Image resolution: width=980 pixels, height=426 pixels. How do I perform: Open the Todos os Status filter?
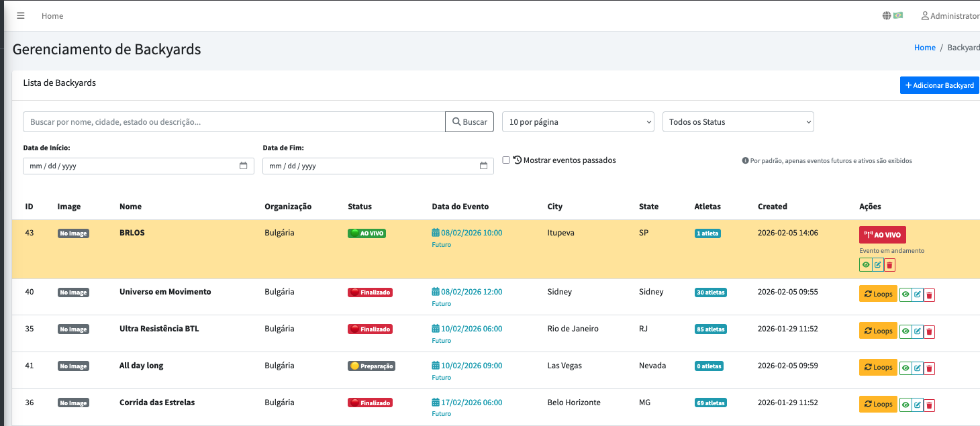coord(738,122)
